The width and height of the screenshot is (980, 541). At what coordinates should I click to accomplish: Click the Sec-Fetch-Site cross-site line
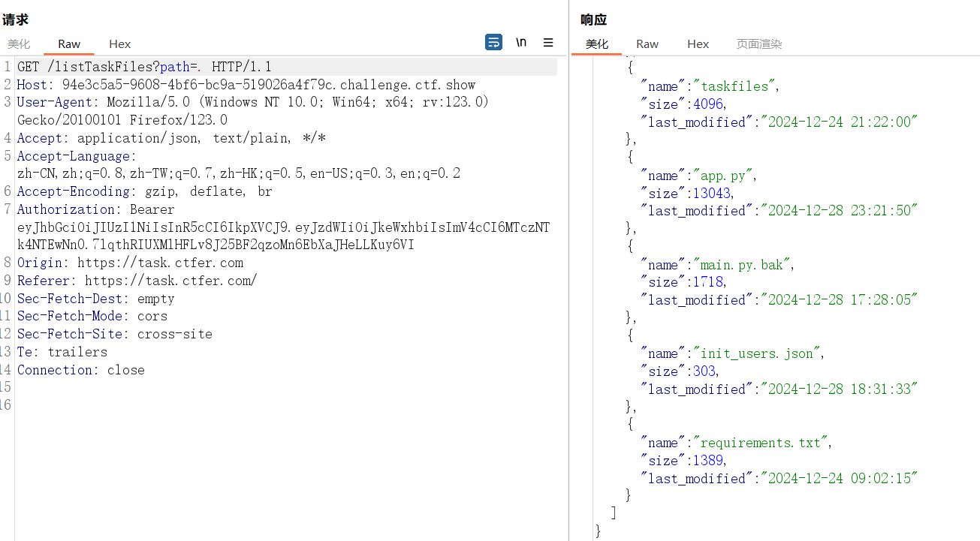[115, 334]
